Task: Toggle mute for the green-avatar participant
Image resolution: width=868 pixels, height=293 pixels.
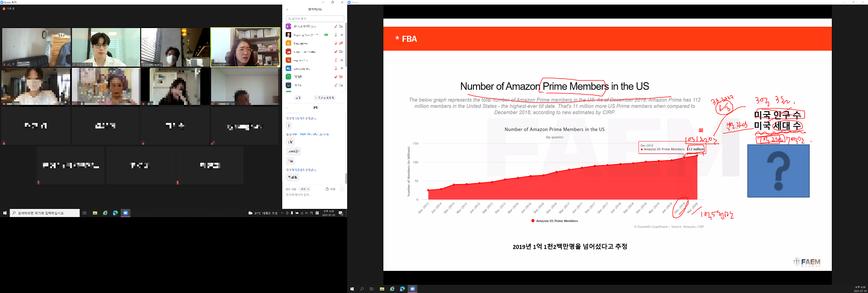Action: (336, 77)
